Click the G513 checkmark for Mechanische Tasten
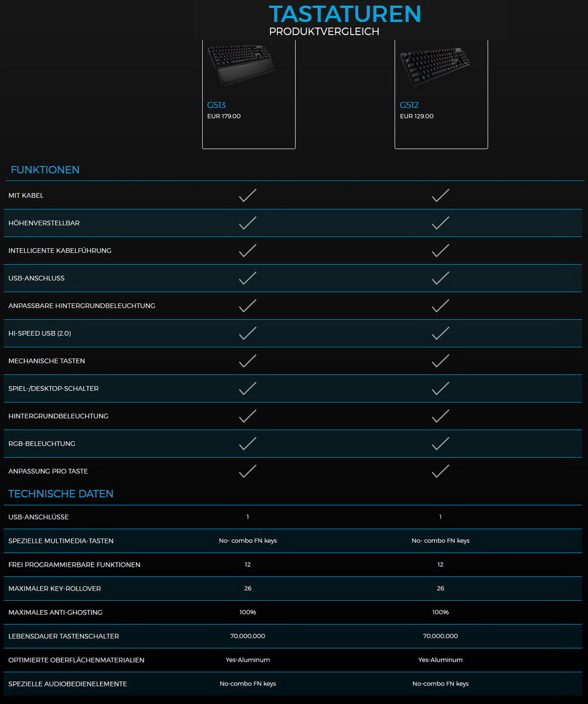Image resolution: width=588 pixels, height=704 pixels. [248, 361]
